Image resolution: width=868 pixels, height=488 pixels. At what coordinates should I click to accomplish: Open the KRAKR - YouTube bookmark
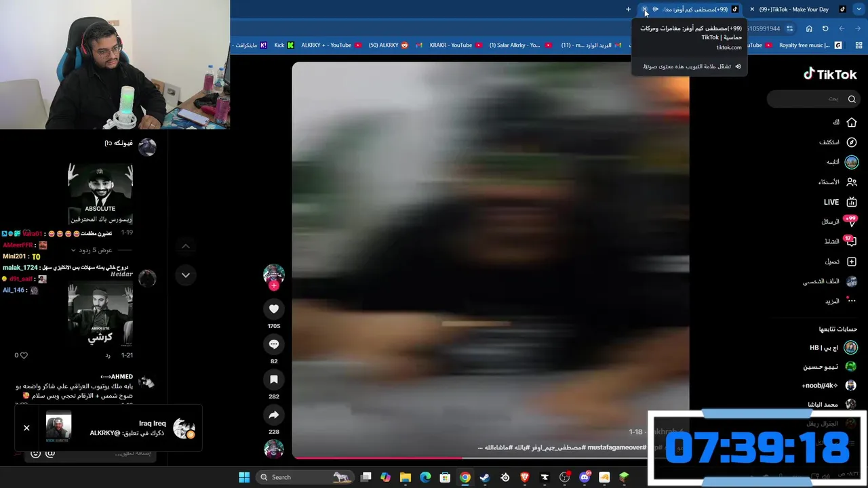click(456, 45)
